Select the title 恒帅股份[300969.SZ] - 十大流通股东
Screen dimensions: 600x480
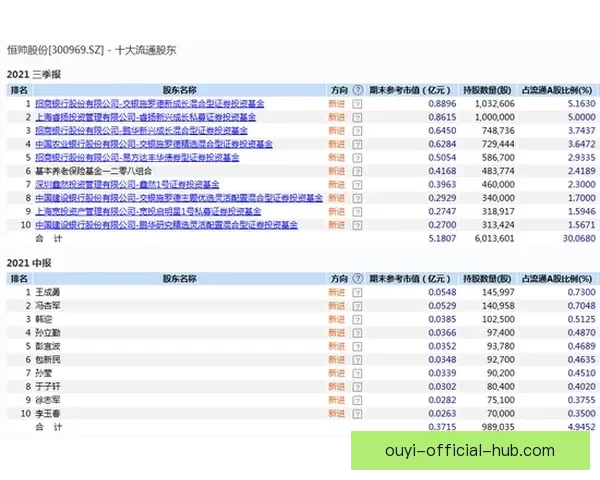(x=92, y=50)
